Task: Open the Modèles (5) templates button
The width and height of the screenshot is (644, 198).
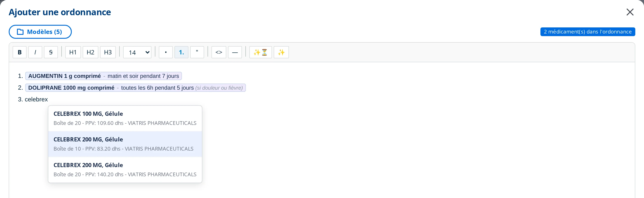Action: click(40, 32)
